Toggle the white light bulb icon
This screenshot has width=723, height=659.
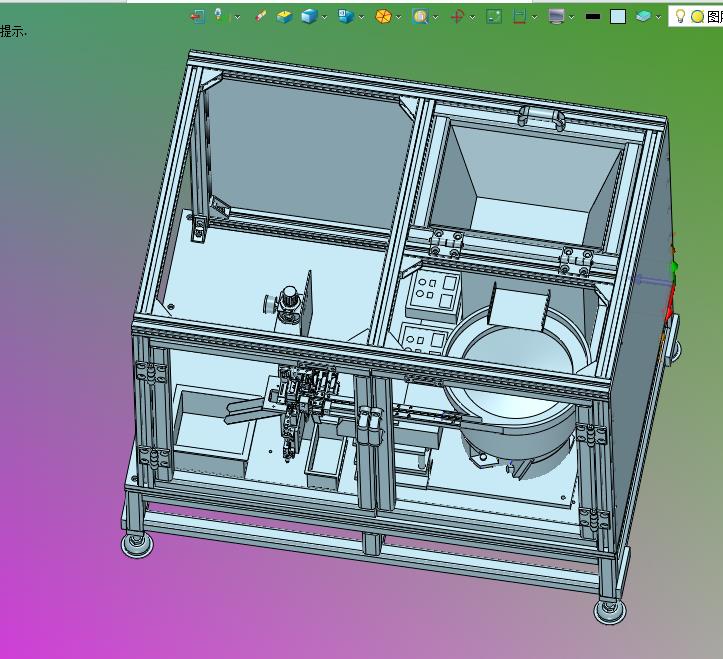pos(680,16)
